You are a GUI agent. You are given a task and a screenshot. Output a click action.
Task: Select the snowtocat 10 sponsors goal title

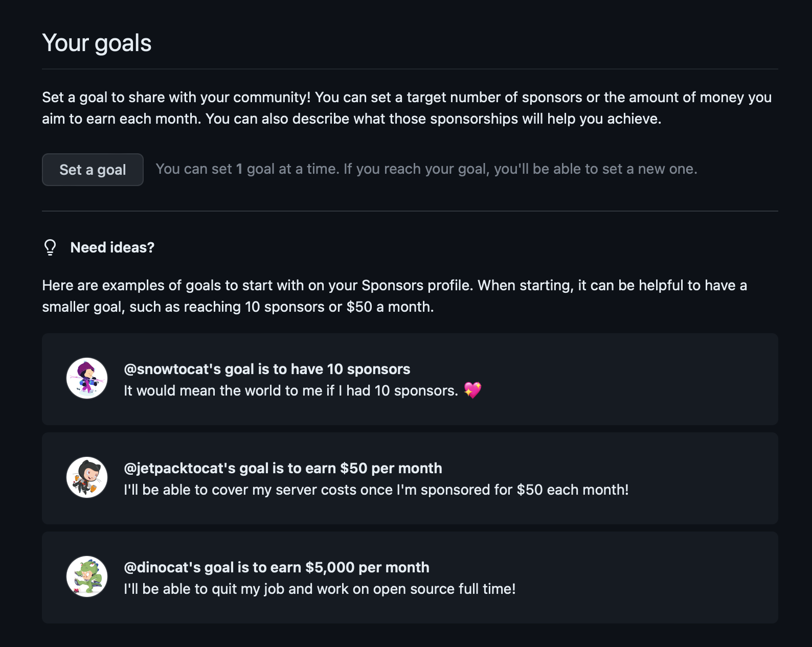(x=267, y=369)
